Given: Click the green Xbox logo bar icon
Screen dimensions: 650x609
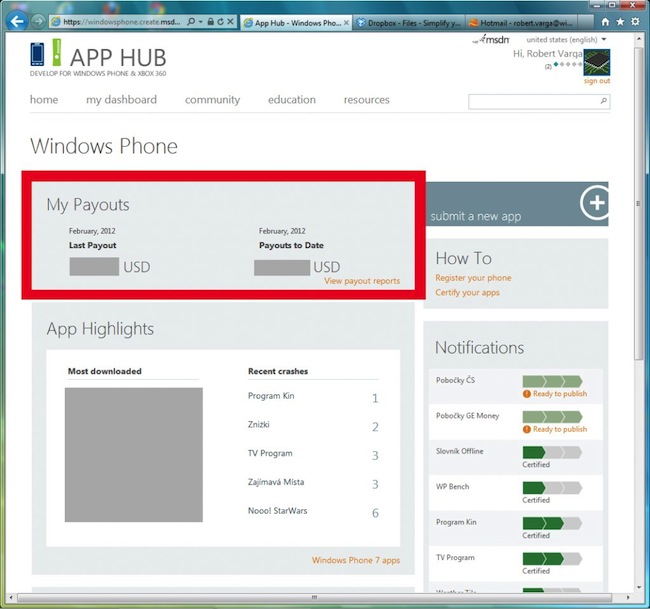Looking at the screenshot, I should (57, 52).
